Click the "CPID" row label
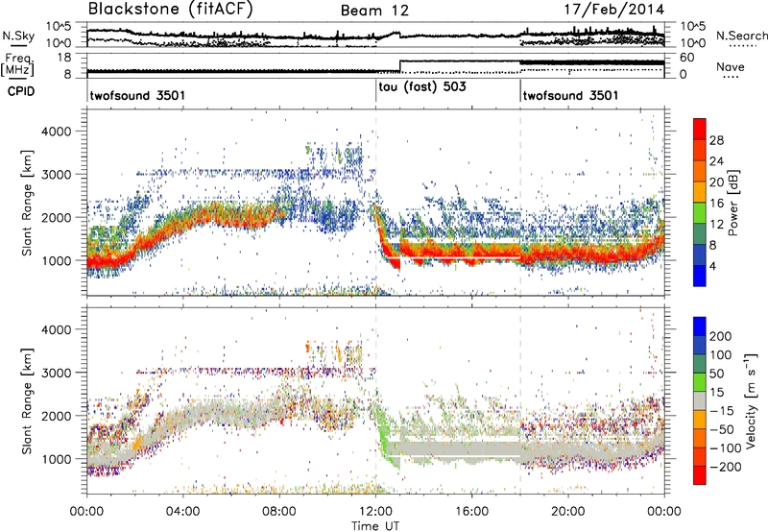768x532 pixels. pyautogui.click(x=21, y=91)
